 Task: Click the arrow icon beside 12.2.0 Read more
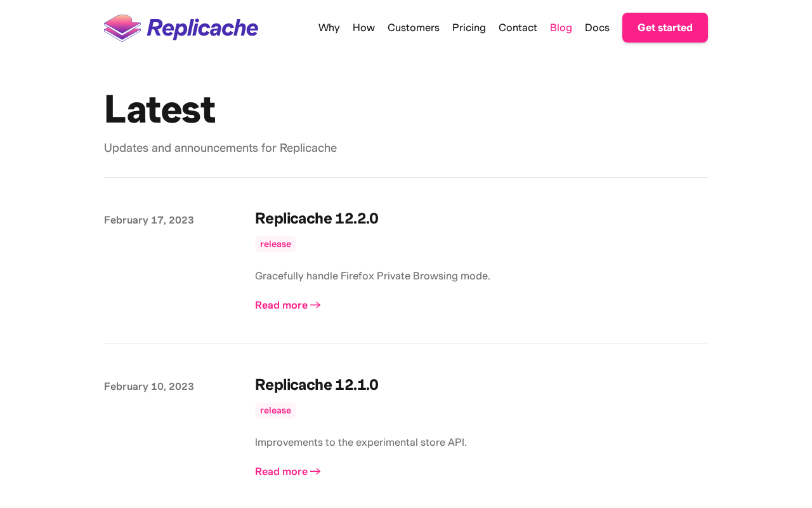(316, 305)
